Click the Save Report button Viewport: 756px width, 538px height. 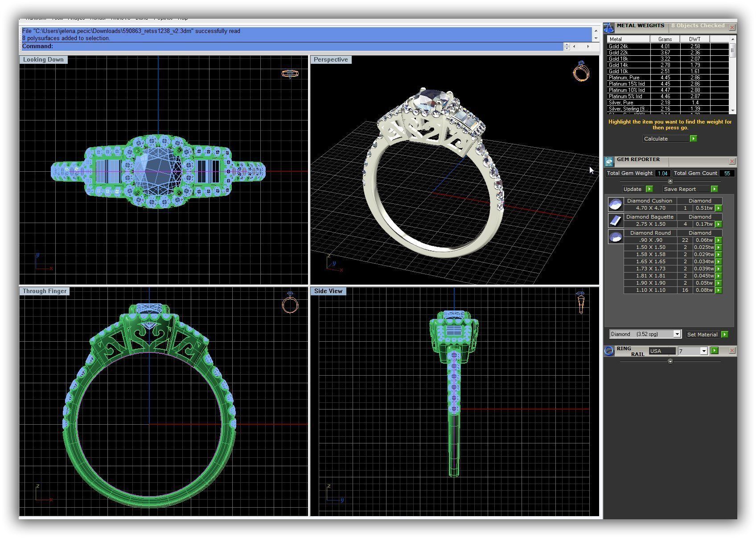tap(686, 189)
